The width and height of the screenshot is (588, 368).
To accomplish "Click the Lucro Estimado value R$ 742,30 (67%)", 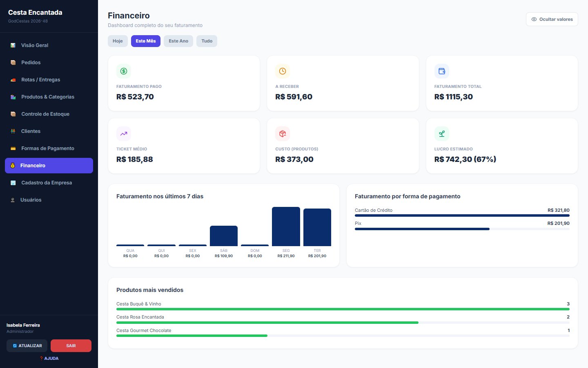I will 465,159.
